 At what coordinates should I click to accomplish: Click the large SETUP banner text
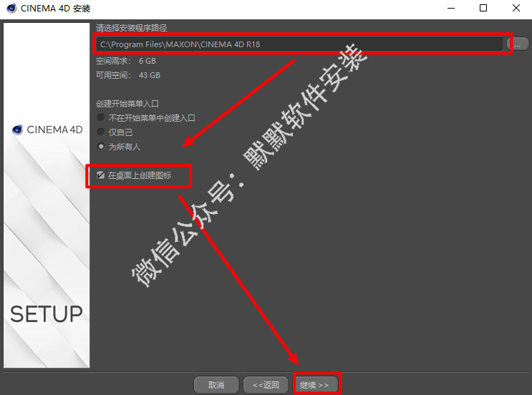(x=47, y=313)
